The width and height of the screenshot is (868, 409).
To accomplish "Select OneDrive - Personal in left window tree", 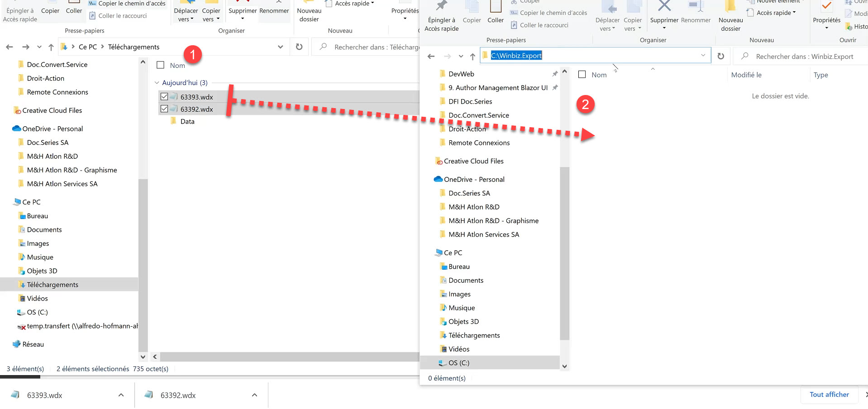I will 48,128.
